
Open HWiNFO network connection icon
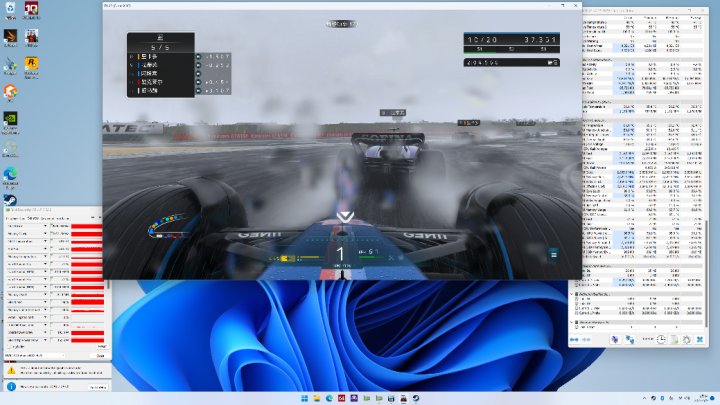[630, 339]
